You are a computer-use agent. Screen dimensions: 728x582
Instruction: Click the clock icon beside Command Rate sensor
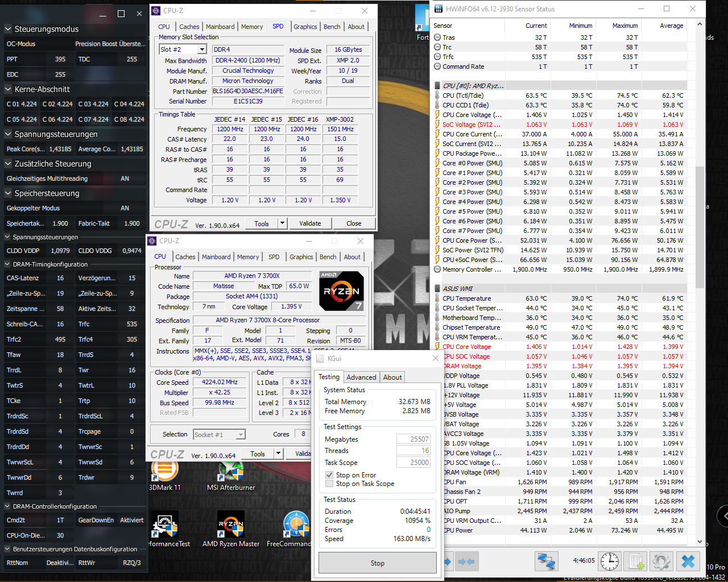(437, 66)
